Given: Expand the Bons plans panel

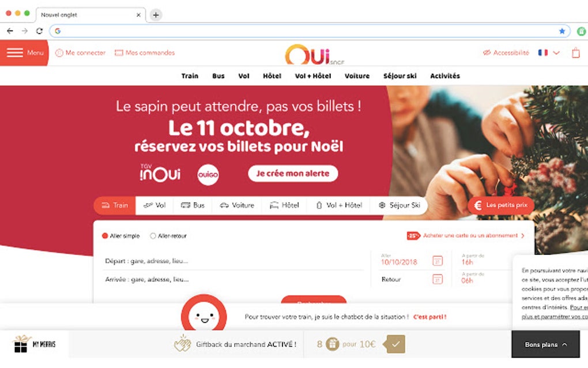Looking at the screenshot, I should tap(545, 344).
